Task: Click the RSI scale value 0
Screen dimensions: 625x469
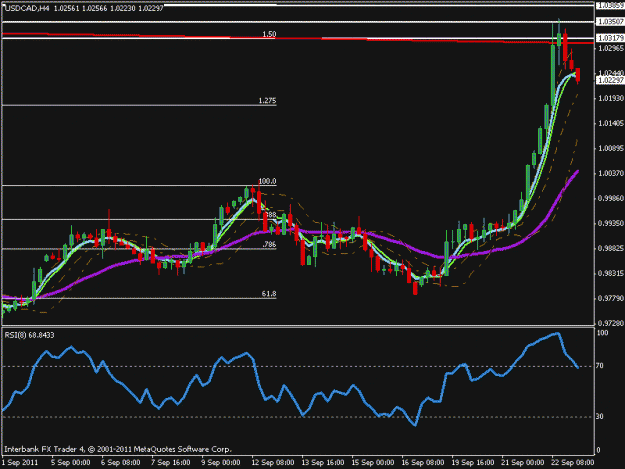Action: (600, 450)
